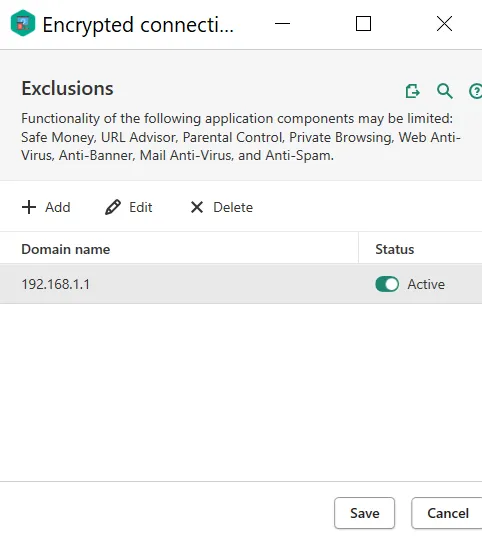
Task: Sort by the Status column header
Action: (x=395, y=249)
